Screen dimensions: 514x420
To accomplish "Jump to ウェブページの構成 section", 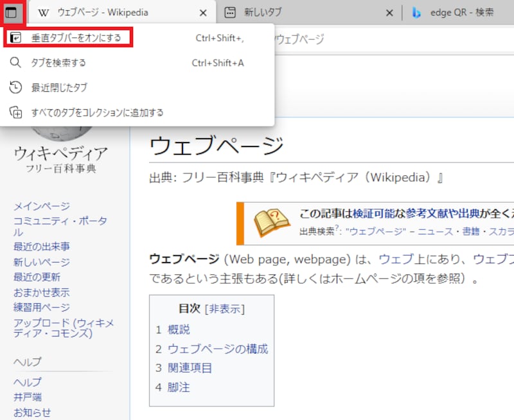I will (217, 349).
